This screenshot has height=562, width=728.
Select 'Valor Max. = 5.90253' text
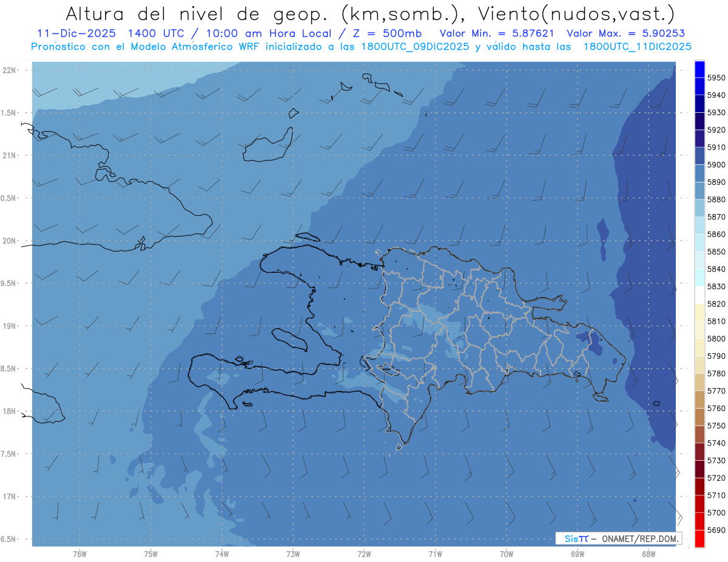tap(625, 33)
